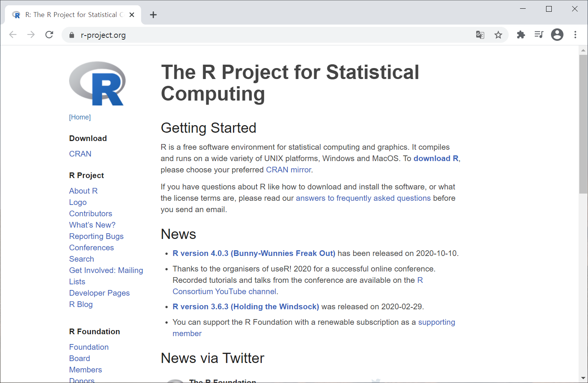Click the scrollbar down arrow
The height and width of the screenshot is (383, 588).
point(583,378)
